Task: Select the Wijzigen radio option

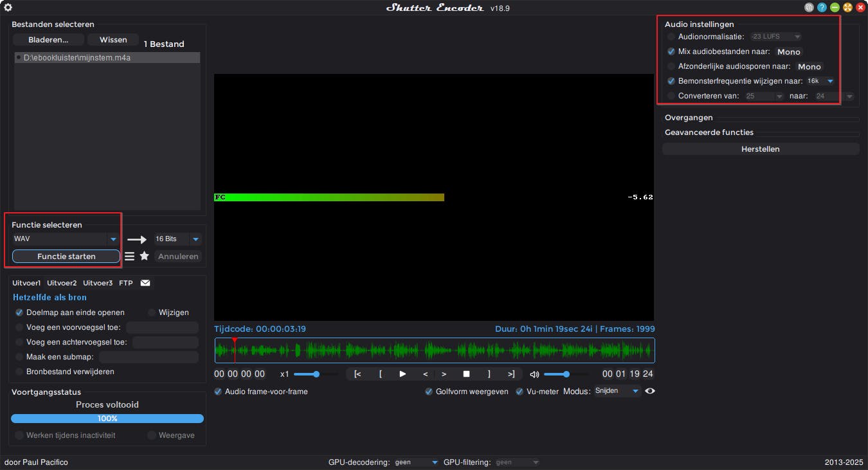Action: pos(152,312)
